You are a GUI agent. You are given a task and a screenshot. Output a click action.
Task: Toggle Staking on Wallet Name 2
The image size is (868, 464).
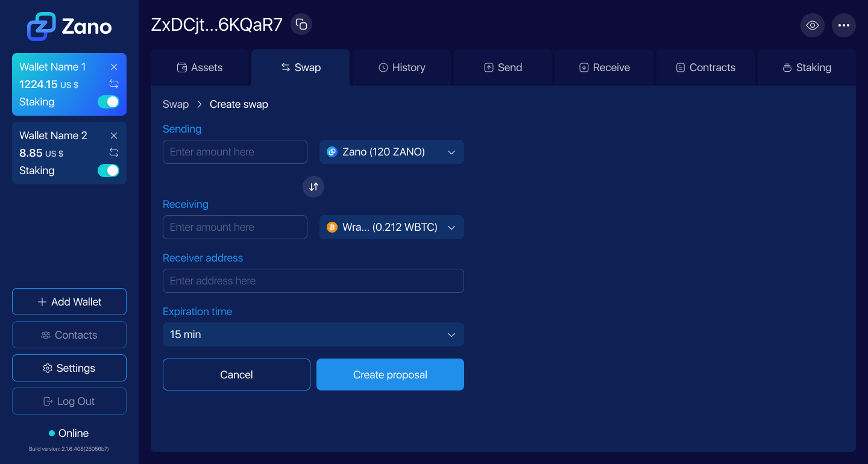click(x=108, y=171)
